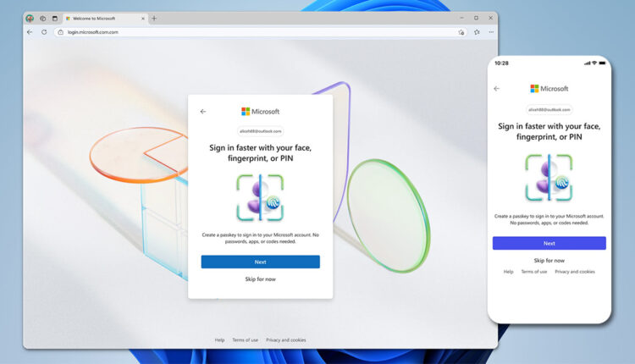
Task: Open Privacy and cookies in the browser footer
Action: point(285,339)
